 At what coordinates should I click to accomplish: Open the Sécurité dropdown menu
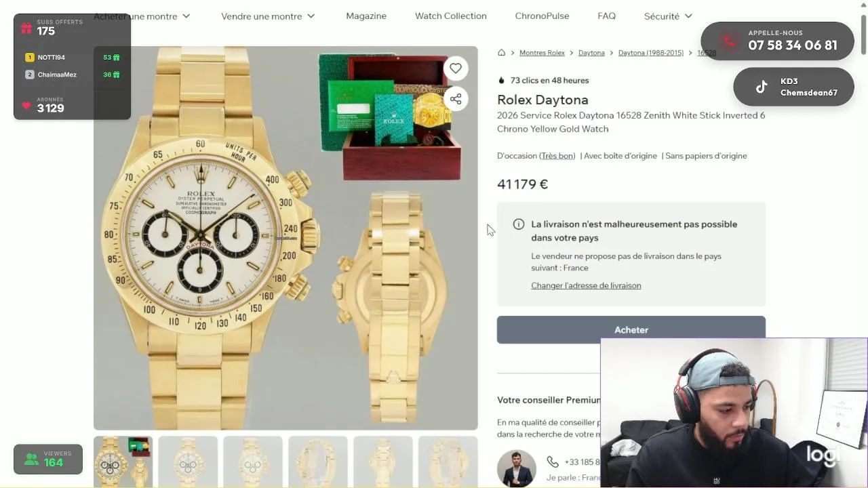pos(669,16)
